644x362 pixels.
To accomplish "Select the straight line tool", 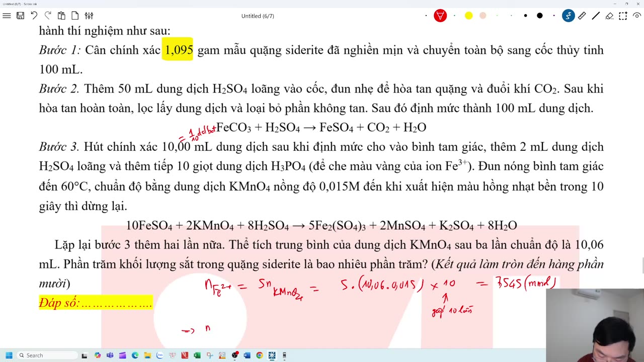I will pos(596,16).
